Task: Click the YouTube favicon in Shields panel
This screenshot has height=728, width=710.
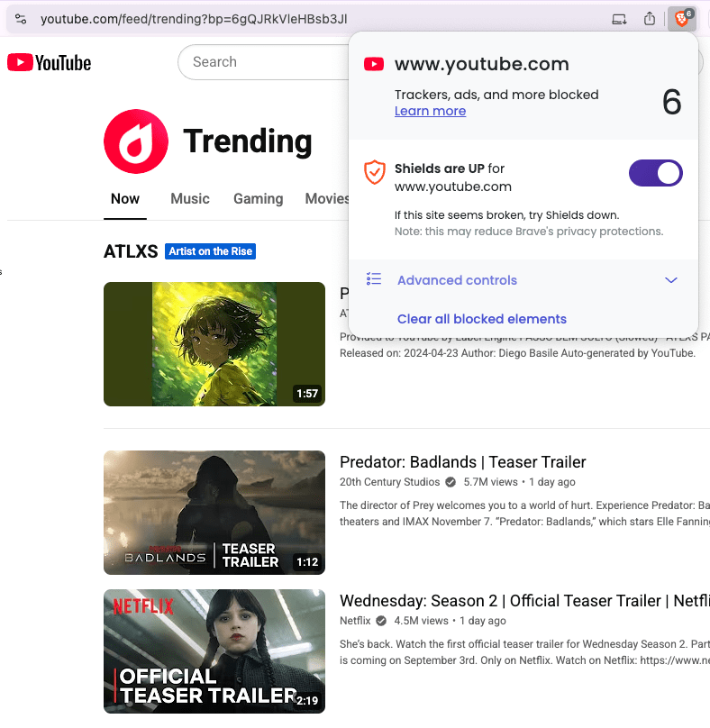Action: (x=374, y=64)
